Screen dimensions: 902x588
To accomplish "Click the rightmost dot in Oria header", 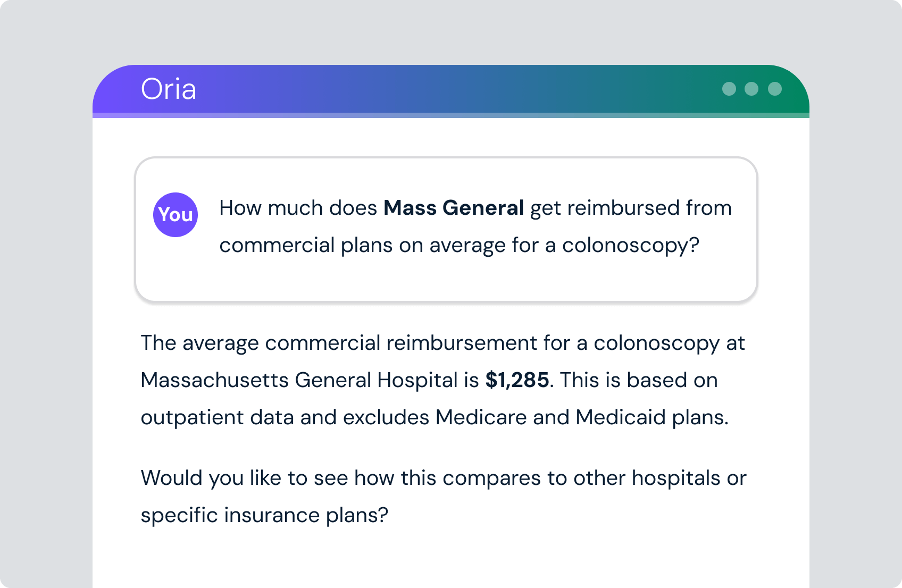I will tap(775, 89).
